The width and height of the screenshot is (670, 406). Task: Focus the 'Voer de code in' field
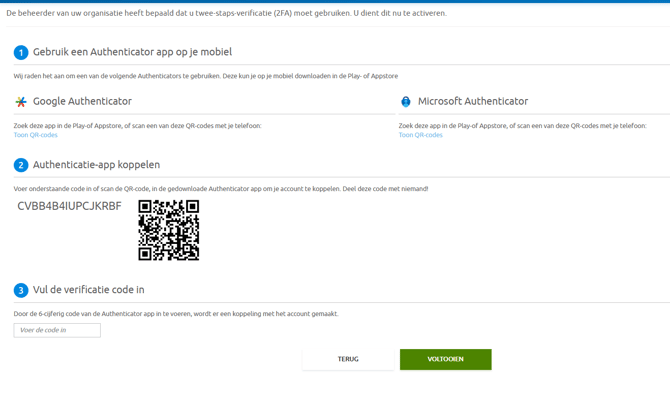[57, 330]
